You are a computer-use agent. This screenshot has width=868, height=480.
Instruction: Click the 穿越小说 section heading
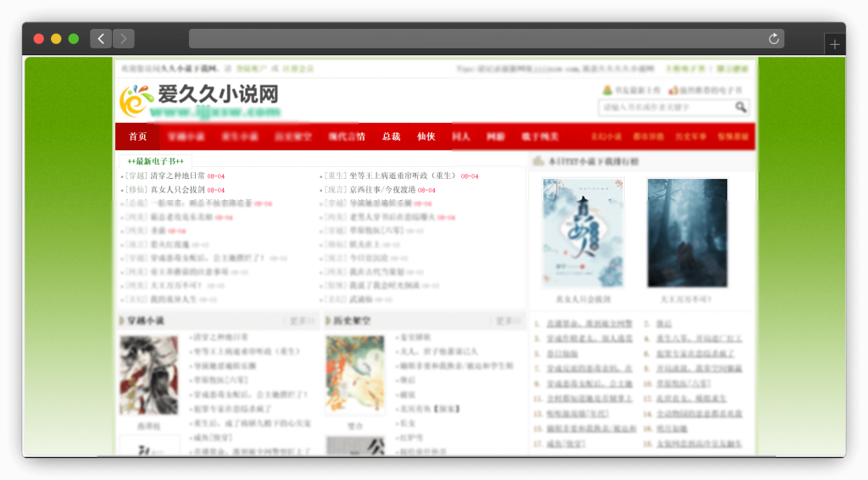point(146,321)
